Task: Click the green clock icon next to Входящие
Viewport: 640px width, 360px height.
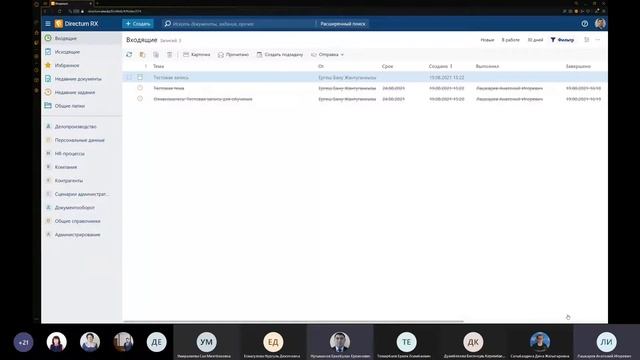Action: 48,38
